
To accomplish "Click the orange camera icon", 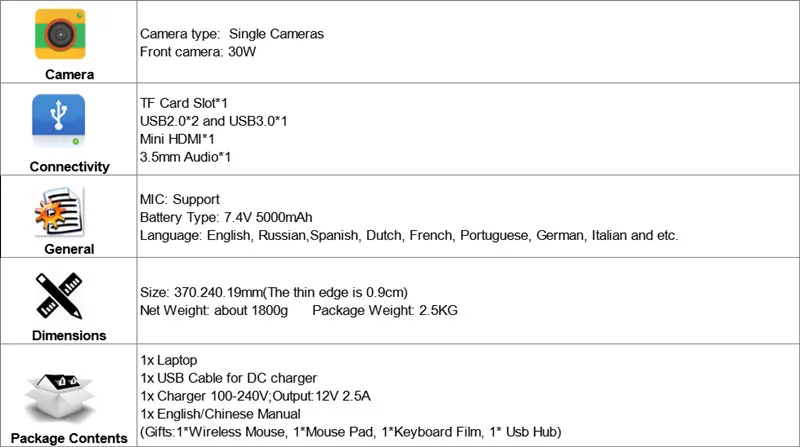I will click(60, 34).
